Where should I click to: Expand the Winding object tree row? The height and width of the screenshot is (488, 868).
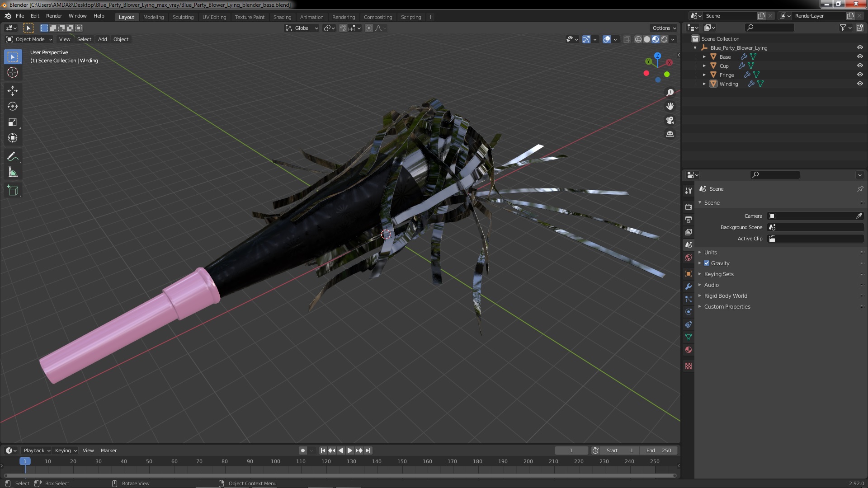tap(704, 84)
